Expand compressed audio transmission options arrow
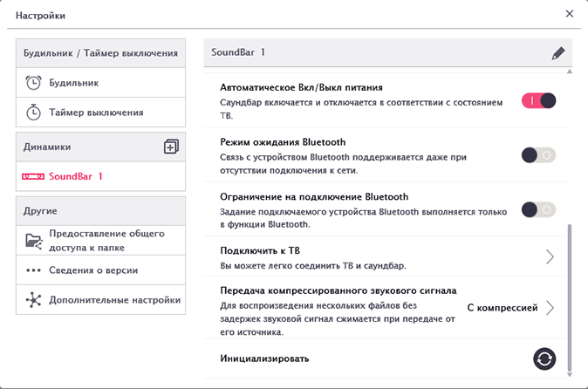Image resolution: width=588 pixels, height=389 pixels. [x=550, y=308]
